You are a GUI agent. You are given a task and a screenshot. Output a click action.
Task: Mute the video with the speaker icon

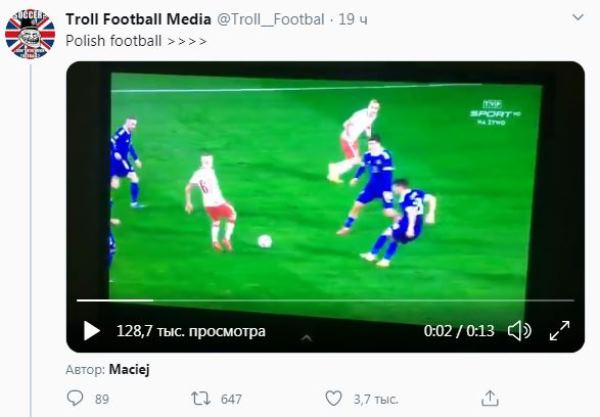(x=519, y=330)
